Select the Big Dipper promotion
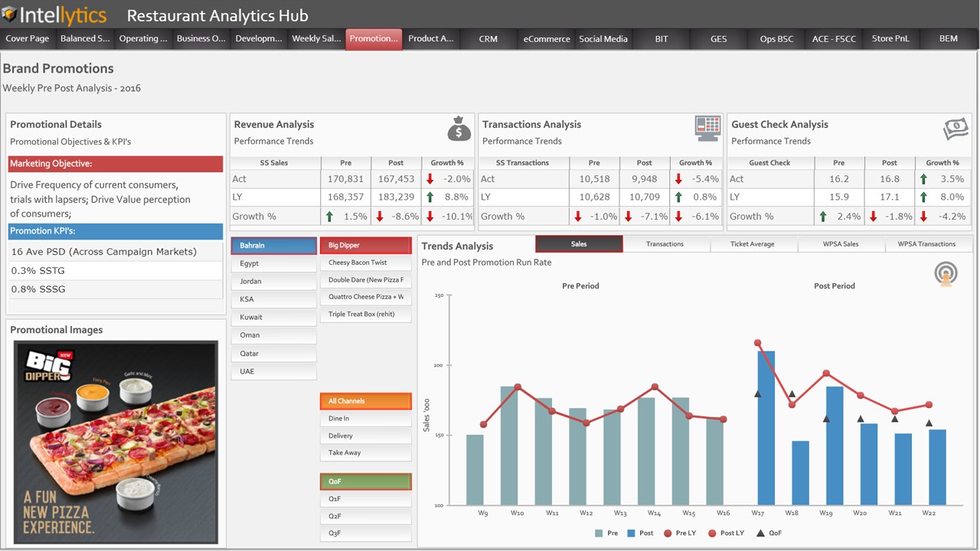 (x=365, y=246)
